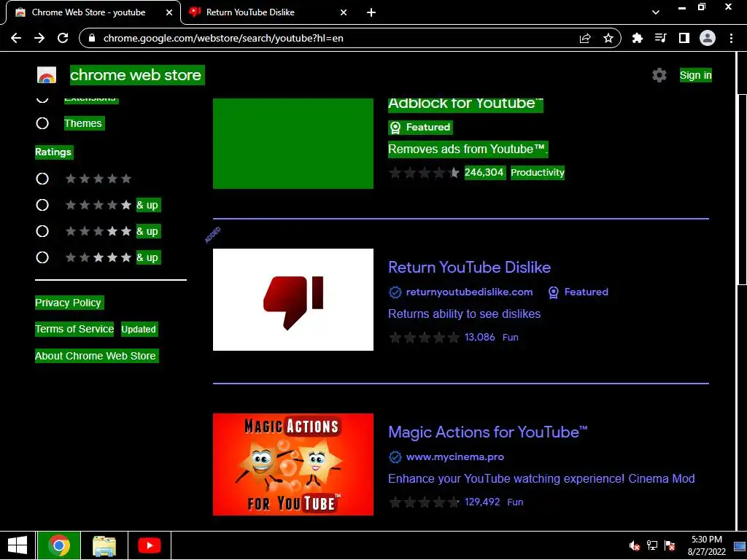Screen dimensions: 747x560
Task: Click the verified badge beside returnyoutubedislike.com
Action: pos(395,292)
